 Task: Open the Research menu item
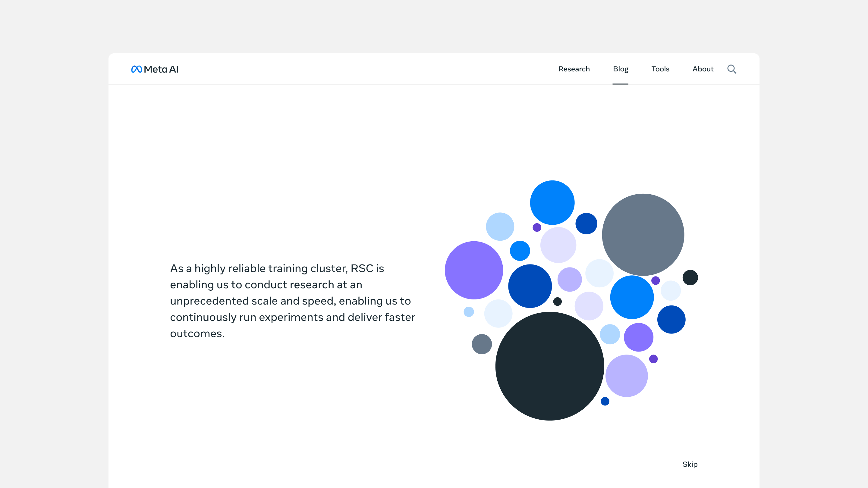(574, 69)
